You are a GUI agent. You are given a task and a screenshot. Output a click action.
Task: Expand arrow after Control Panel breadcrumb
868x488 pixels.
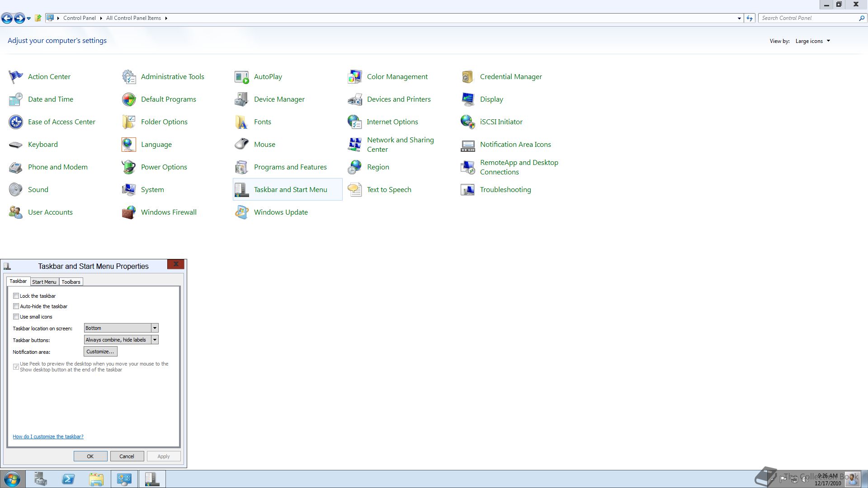(101, 19)
